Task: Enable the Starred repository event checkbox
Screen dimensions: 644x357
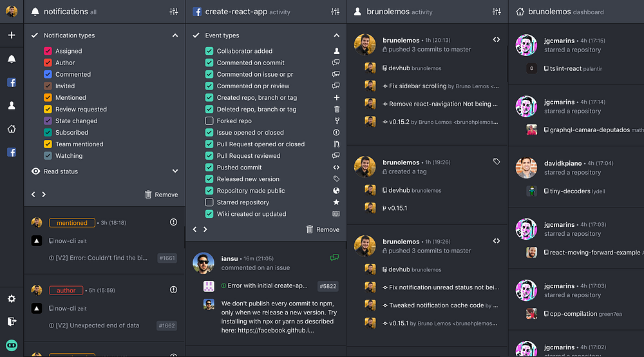Action: pyautogui.click(x=209, y=202)
